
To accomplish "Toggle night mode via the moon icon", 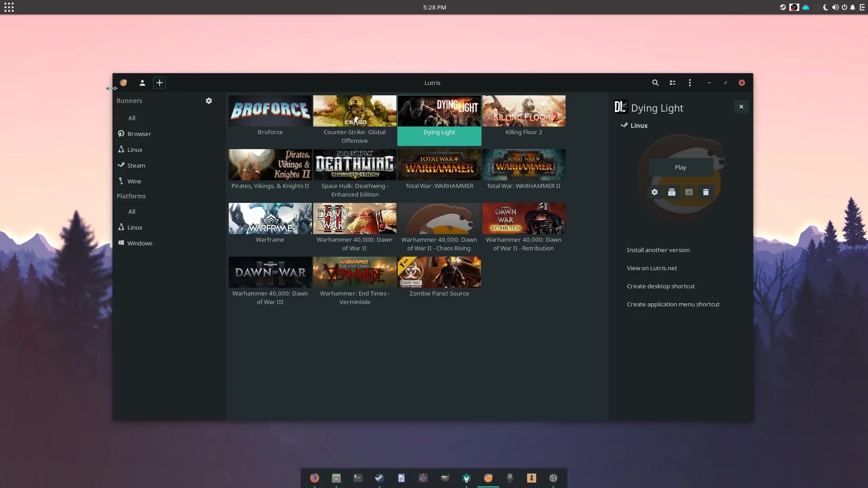I will click(x=826, y=7).
